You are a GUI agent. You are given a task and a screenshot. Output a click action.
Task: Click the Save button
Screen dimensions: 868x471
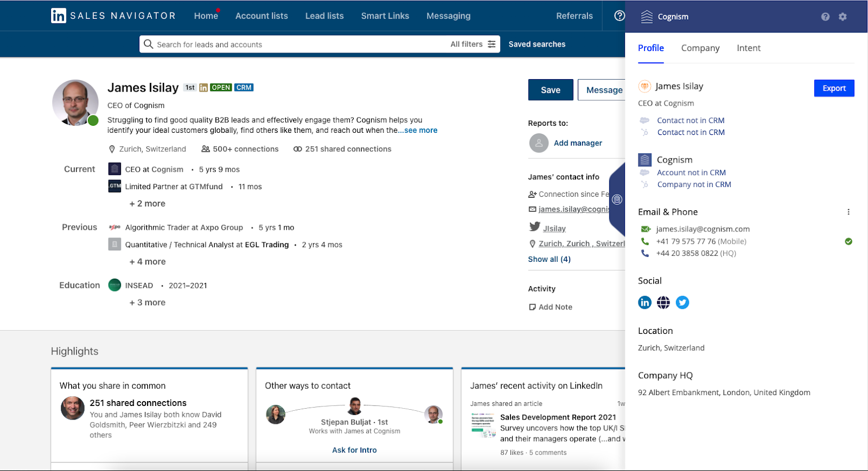tap(551, 90)
